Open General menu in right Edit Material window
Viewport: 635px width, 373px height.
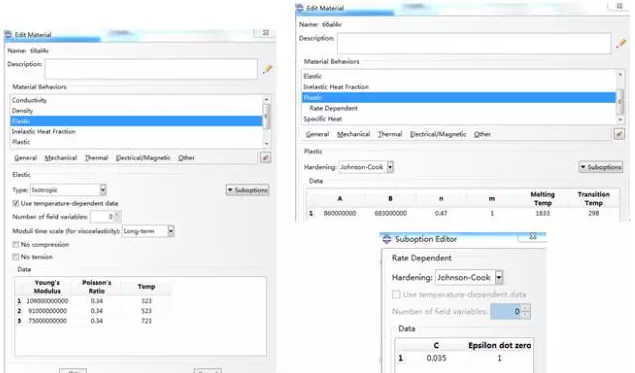317,134
